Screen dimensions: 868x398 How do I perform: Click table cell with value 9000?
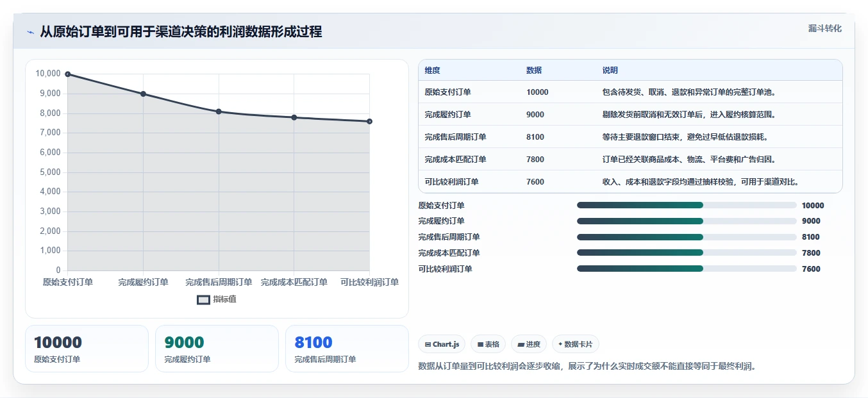click(535, 115)
